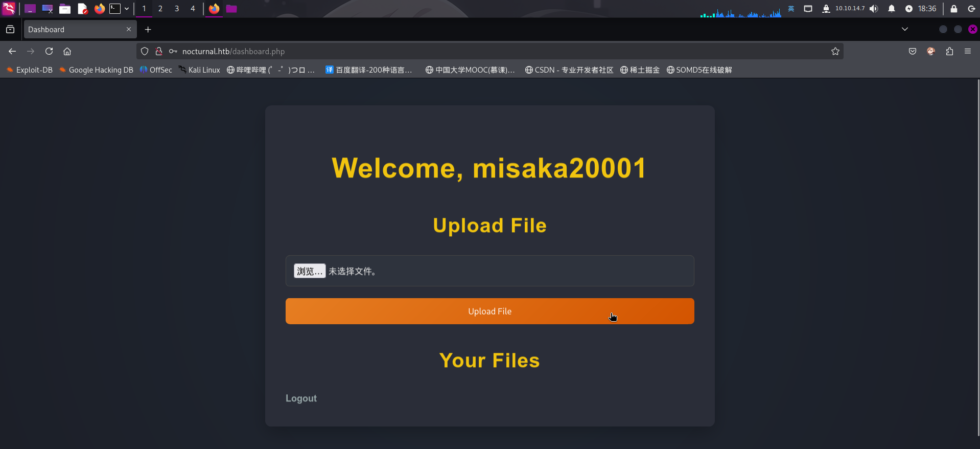Click the input method 英 indicator
980x449 pixels.
pyautogui.click(x=791, y=9)
